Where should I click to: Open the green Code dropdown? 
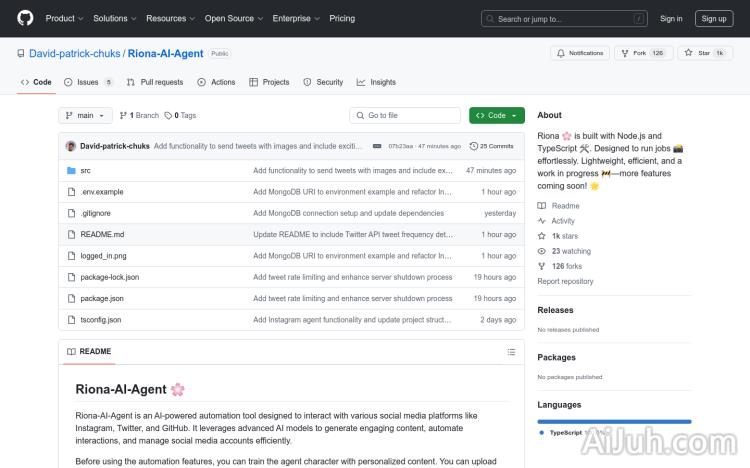pos(496,115)
